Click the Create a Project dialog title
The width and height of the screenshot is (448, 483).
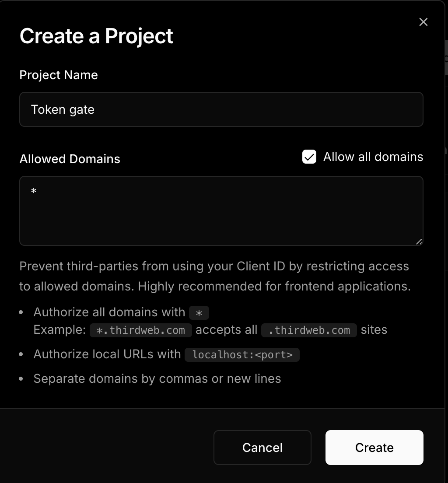click(x=96, y=36)
